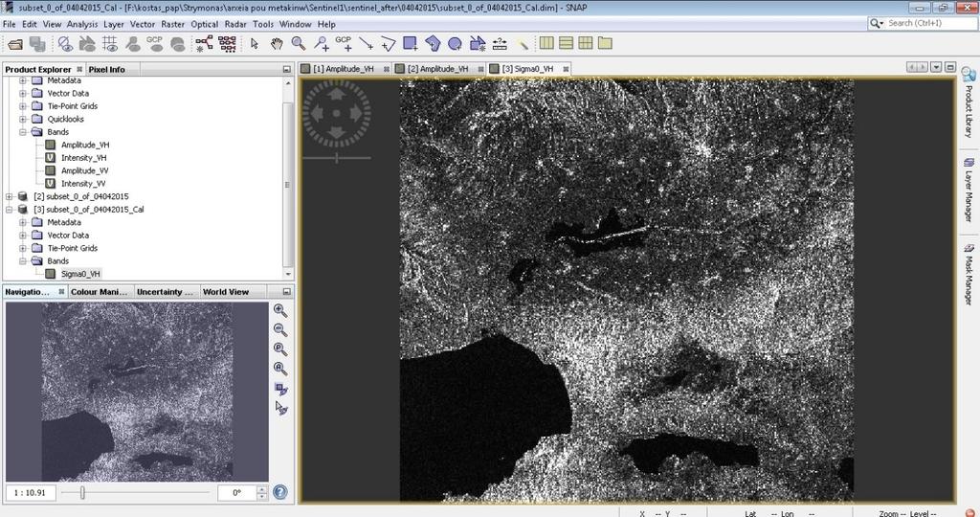Minimize the Product Explorer panel group
Screen dimensions: 980x517
click(x=287, y=69)
